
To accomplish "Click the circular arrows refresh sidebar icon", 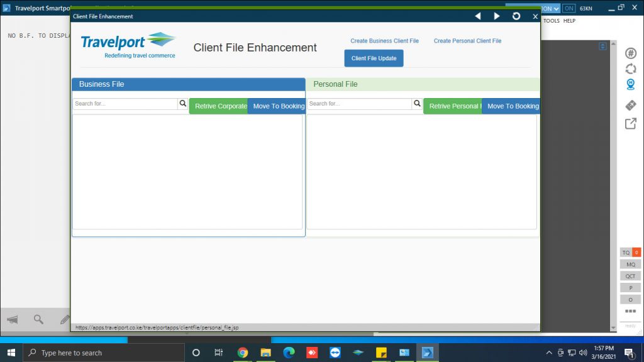I will coord(631,69).
